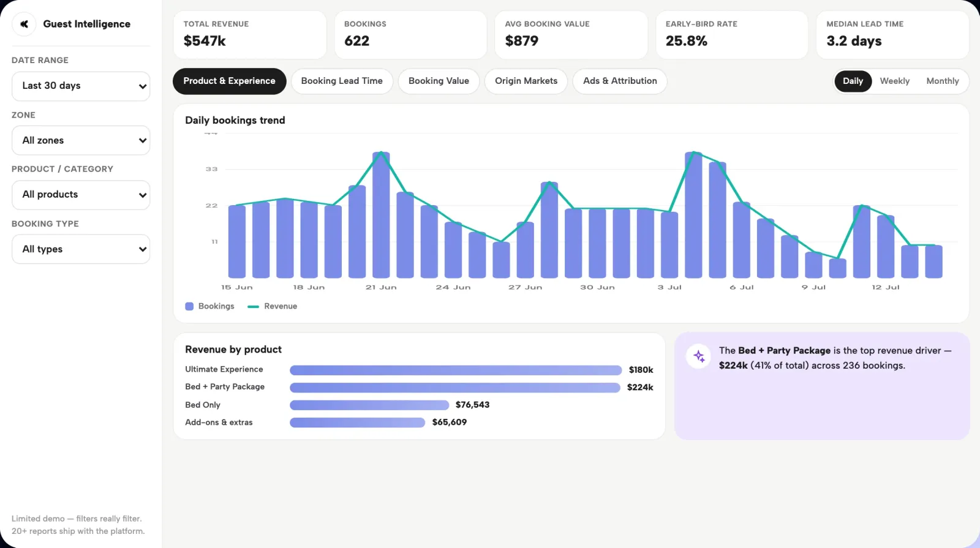Screen dimensions: 980x548
Task: Click the Bookings legend purple swatch
Action: pyautogui.click(x=189, y=306)
